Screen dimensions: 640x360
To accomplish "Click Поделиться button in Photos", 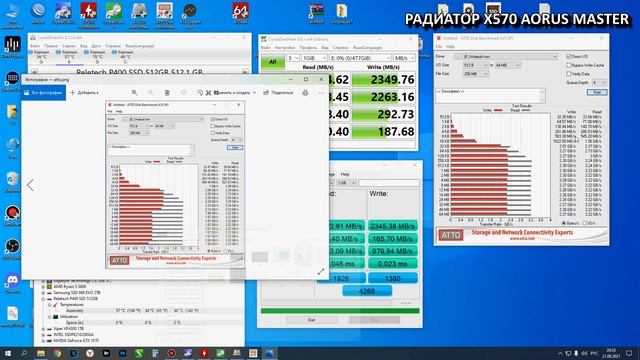I will (278, 93).
